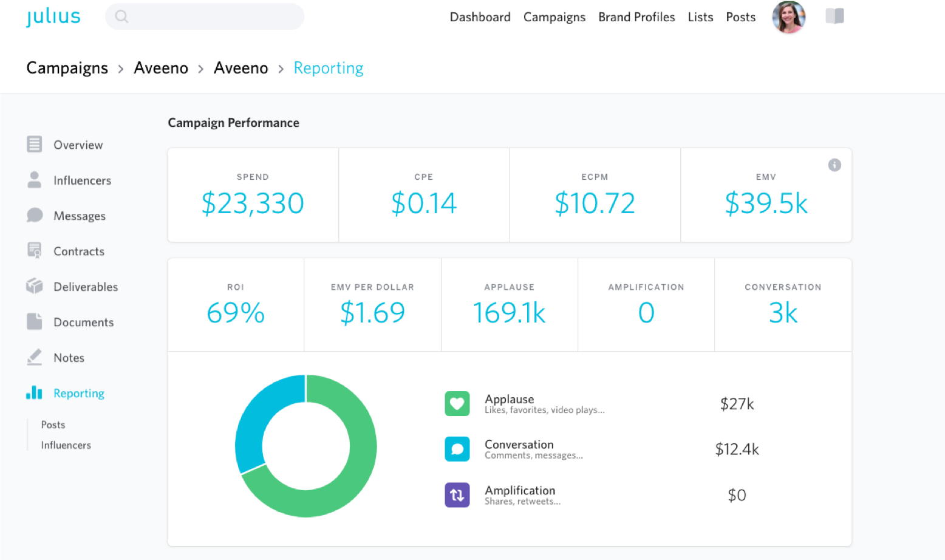Open the Messages sidebar section
This screenshot has width=945, height=560.
pyautogui.click(x=80, y=216)
